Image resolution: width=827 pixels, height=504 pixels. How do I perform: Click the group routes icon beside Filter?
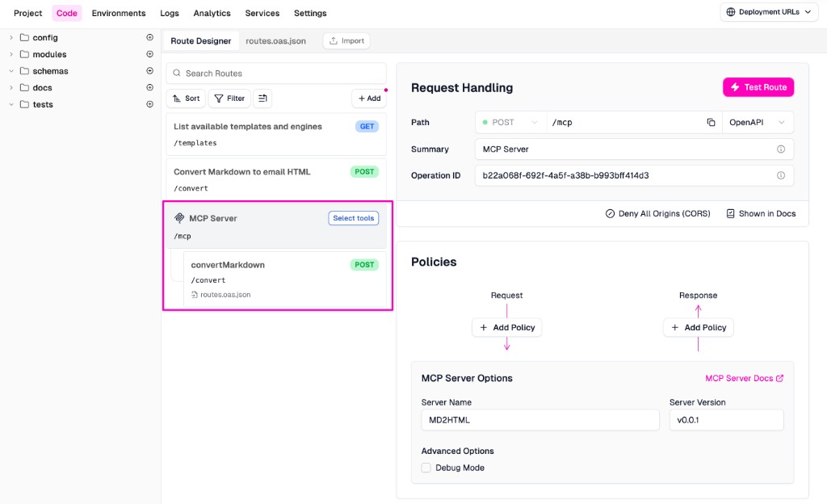[x=262, y=99]
